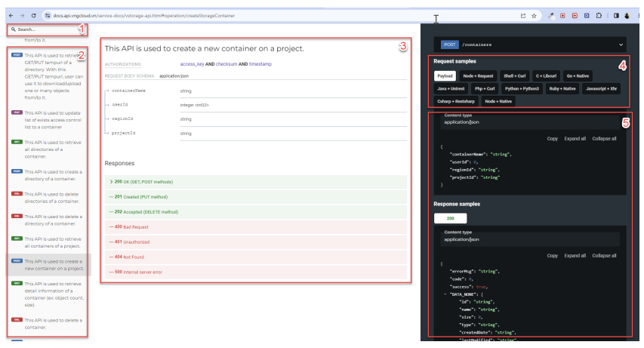The width and height of the screenshot is (644, 348).
Task: Open 'retrieve all containers of a project' API
Action: click(x=51, y=242)
